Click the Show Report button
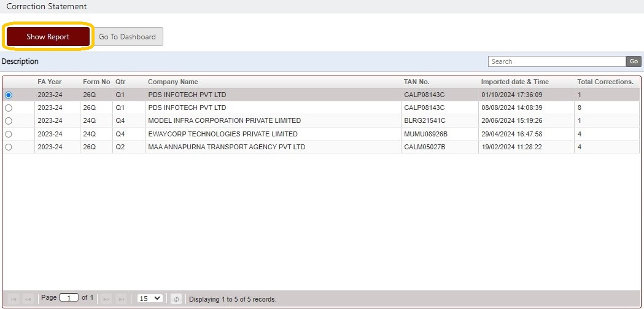The image size is (644, 309). [48, 37]
